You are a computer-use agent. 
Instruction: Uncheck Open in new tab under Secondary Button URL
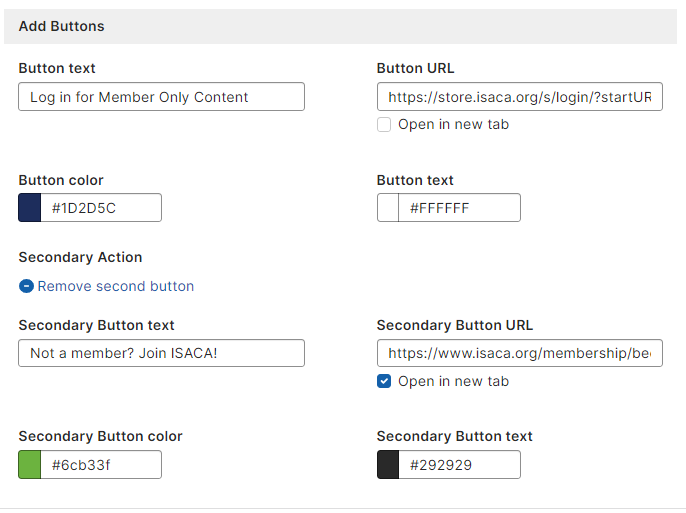tap(384, 381)
